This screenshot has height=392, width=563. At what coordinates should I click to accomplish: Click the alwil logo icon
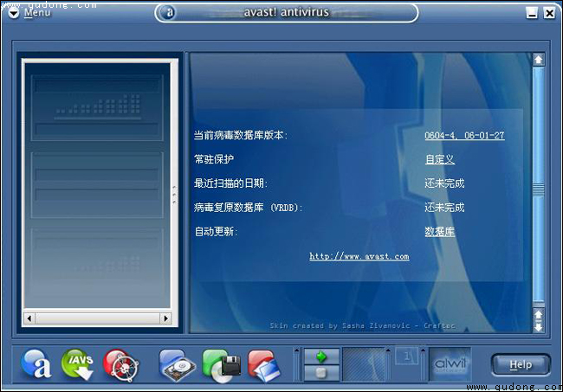(x=450, y=364)
